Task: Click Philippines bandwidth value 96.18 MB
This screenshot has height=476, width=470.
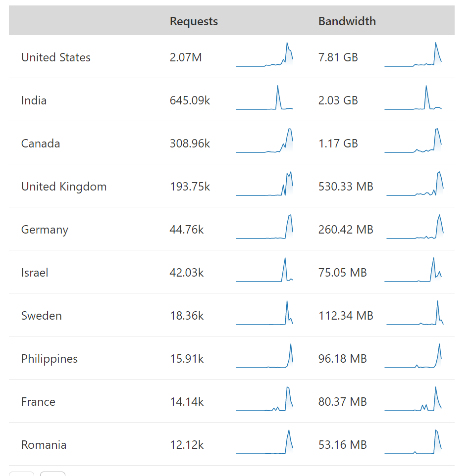Action: tap(342, 359)
